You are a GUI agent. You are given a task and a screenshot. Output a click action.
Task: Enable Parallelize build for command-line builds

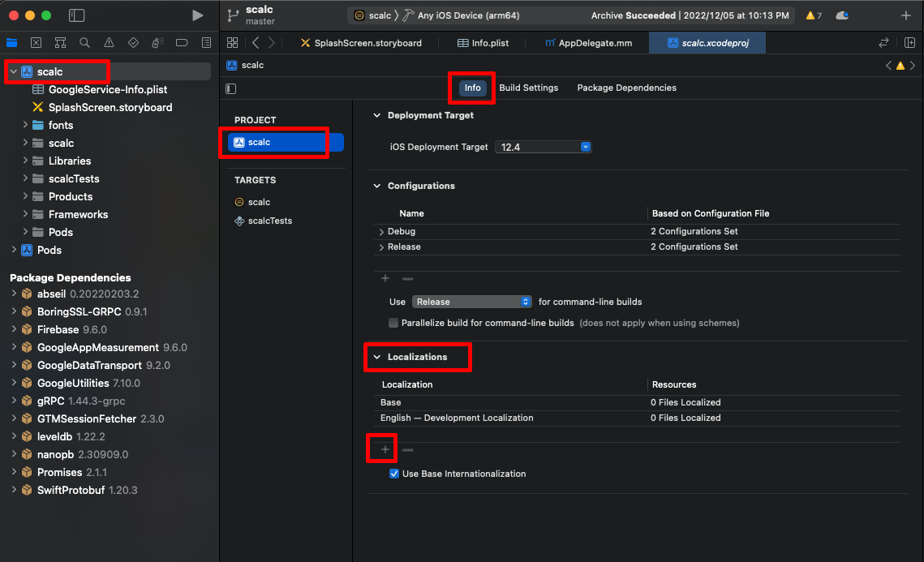coord(393,323)
